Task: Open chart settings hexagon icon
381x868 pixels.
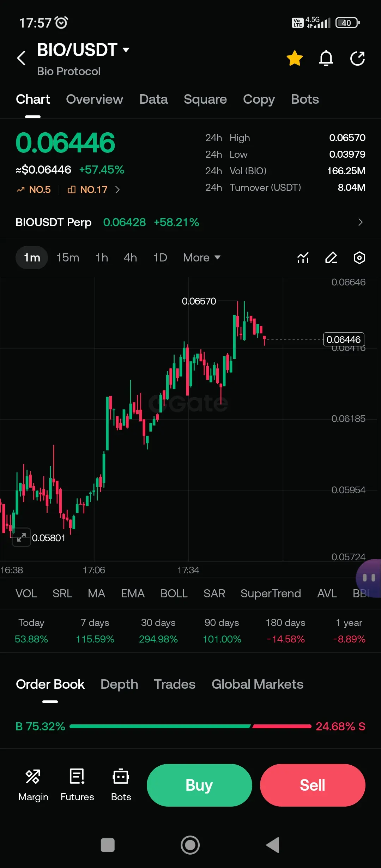Action: pyautogui.click(x=359, y=258)
